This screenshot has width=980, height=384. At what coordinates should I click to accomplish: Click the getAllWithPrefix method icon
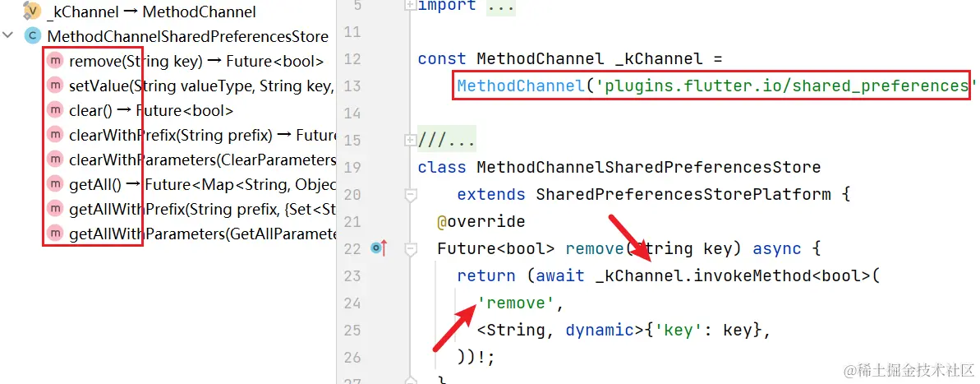[x=55, y=209]
